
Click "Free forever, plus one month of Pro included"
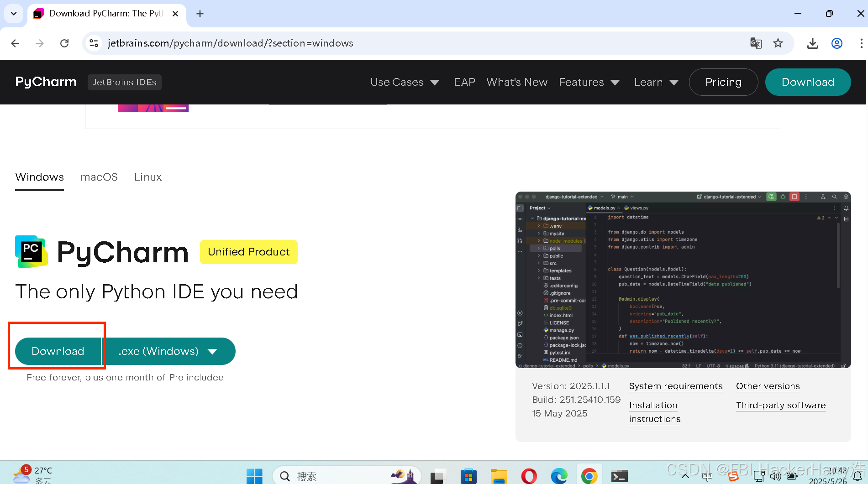pyautogui.click(x=125, y=378)
